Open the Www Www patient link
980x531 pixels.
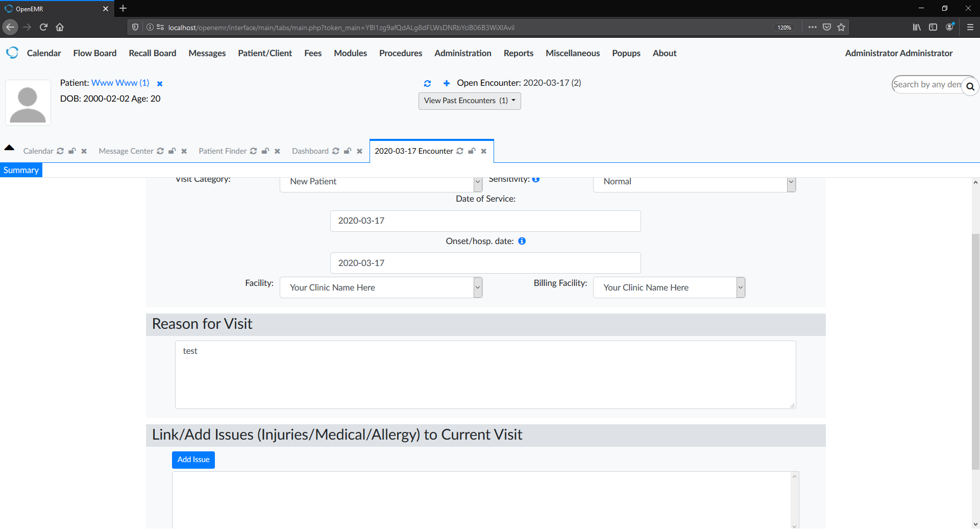click(119, 83)
